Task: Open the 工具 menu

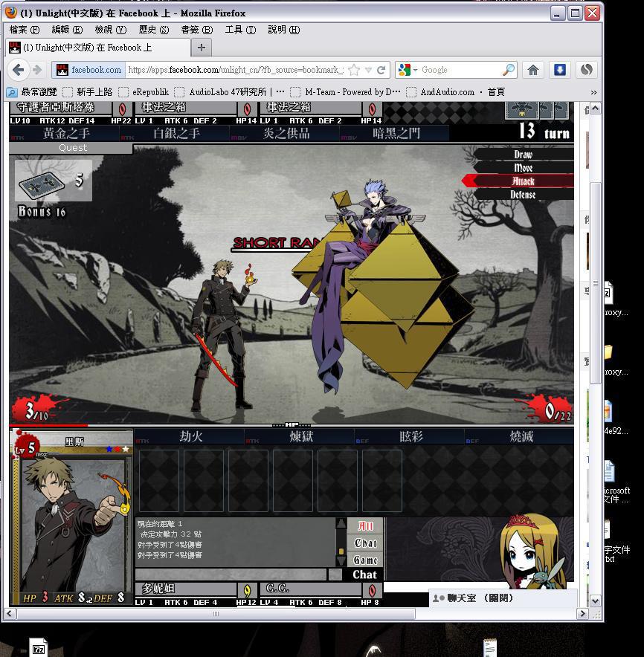Action: [240, 30]
